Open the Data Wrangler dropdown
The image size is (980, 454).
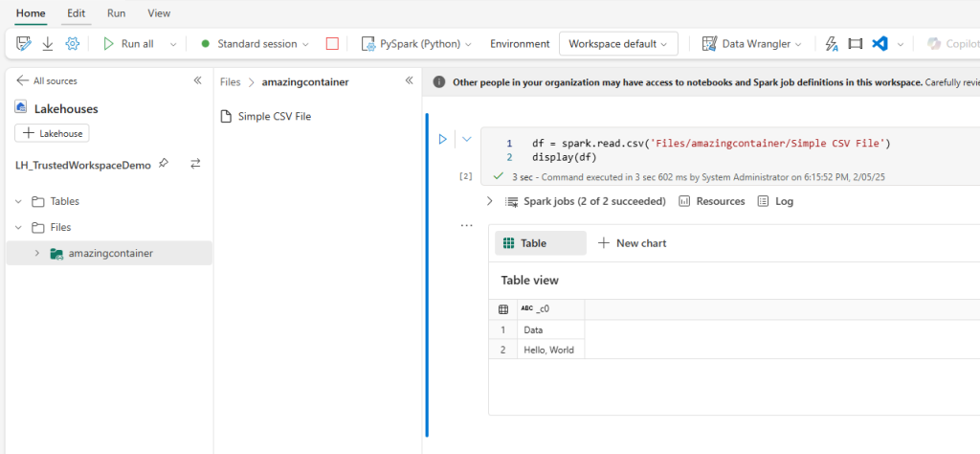(752, 44)
